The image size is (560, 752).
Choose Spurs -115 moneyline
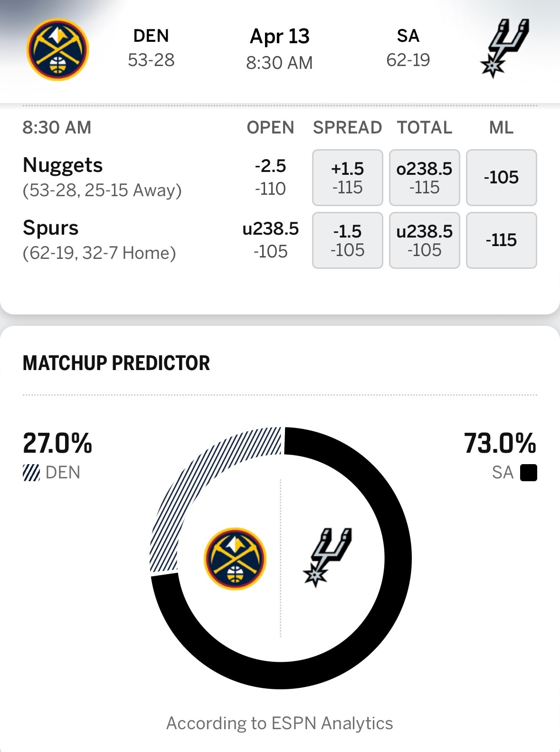[501, 240]
